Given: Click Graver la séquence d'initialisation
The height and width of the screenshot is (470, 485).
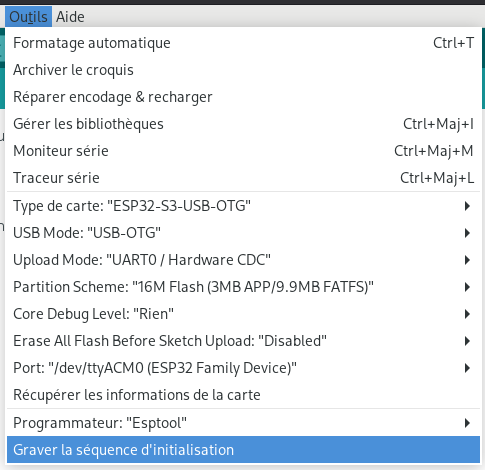Looking at the screenshot, I should click(x=243, y=450).
